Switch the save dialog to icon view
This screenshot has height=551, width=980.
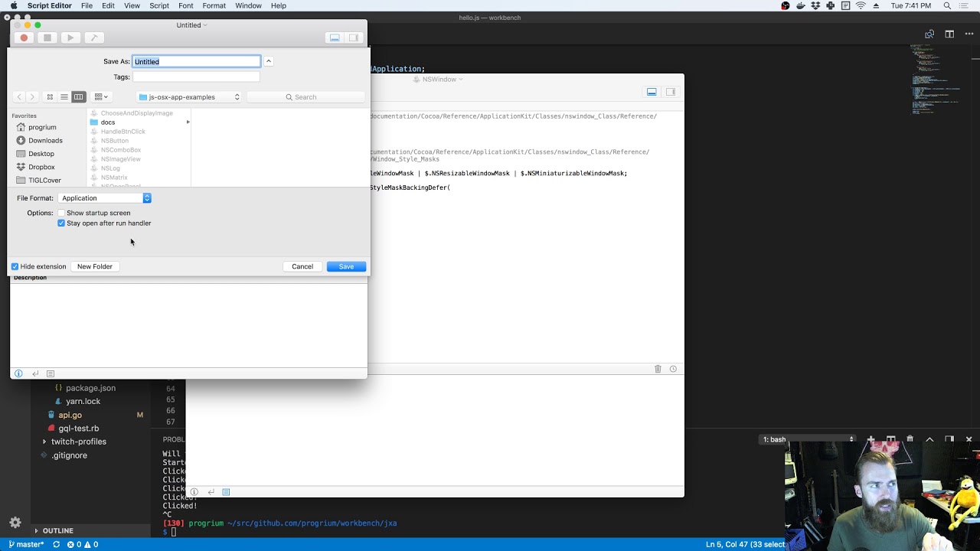tap(51, 97)
